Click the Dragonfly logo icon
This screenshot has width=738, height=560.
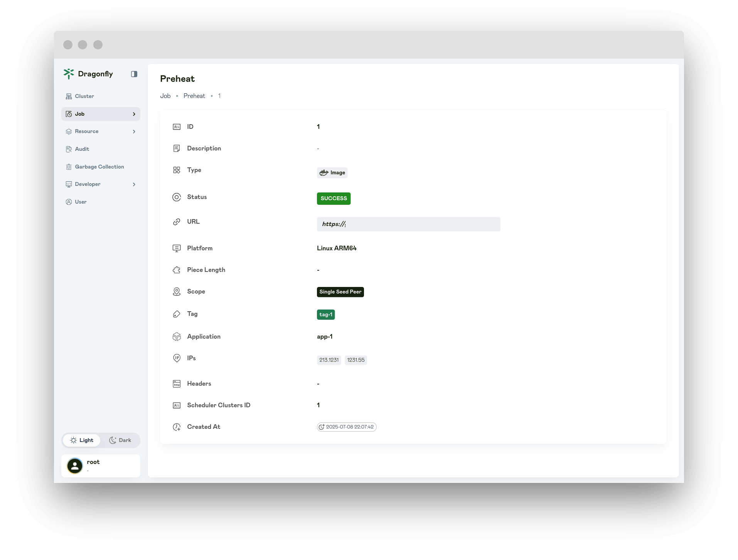[x=69, y=74]
